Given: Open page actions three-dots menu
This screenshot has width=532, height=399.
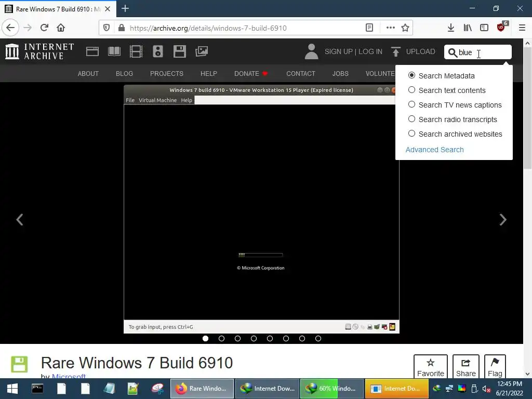Looking at the screenshot, I should 391,28.
